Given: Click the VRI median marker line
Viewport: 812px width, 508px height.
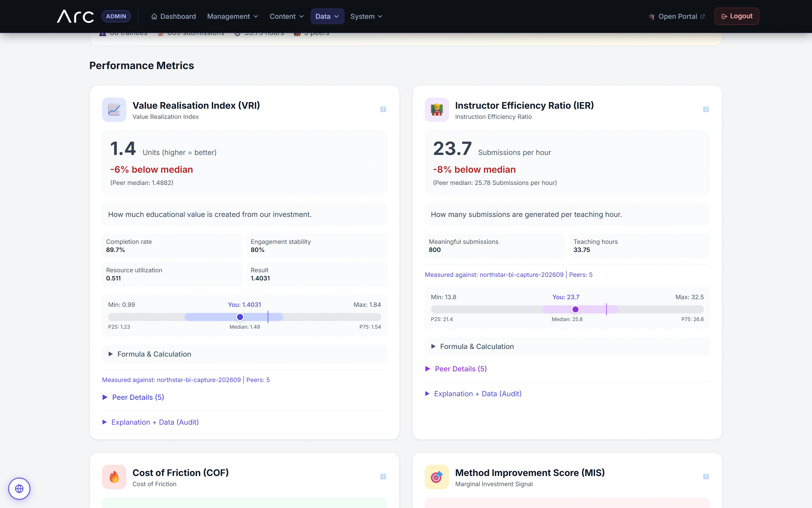Looking at the screenshot, I should pyautogui.click(x=268, y=317).
